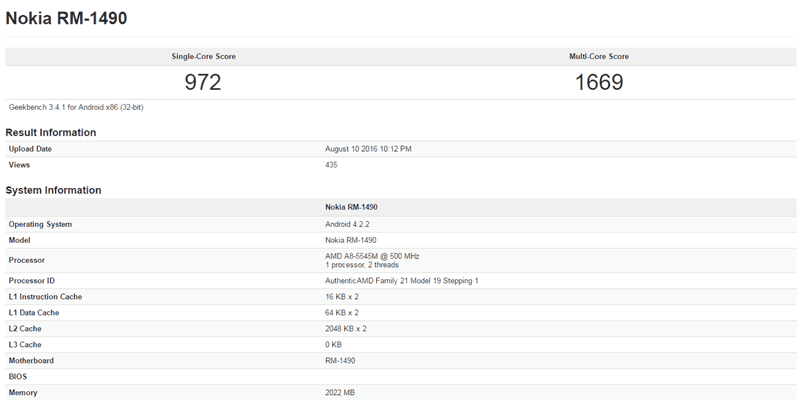Click the Model row label

pos(20,240)
